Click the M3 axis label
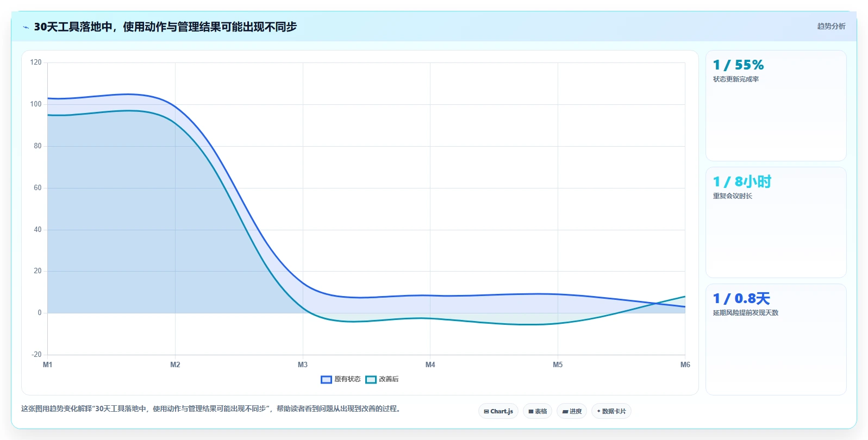The image size is (868, 440). tap(303, 364)
